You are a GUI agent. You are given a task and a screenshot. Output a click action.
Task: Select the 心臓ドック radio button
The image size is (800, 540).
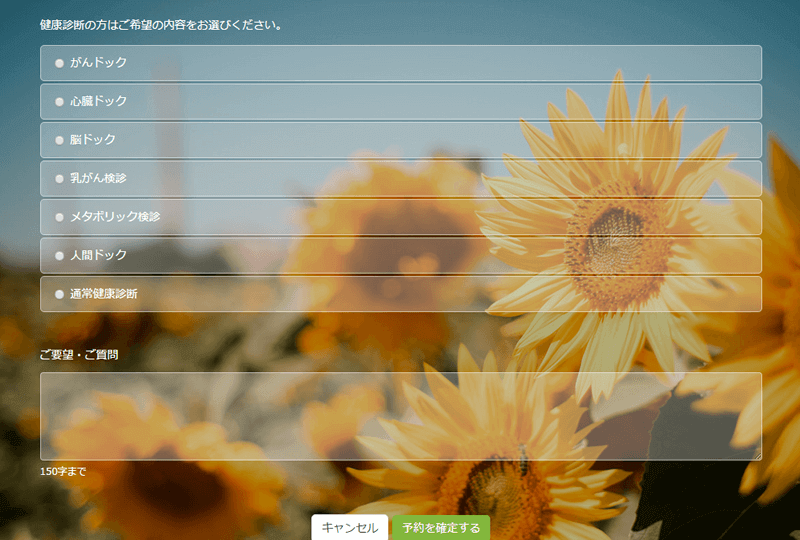coord(59,101)
